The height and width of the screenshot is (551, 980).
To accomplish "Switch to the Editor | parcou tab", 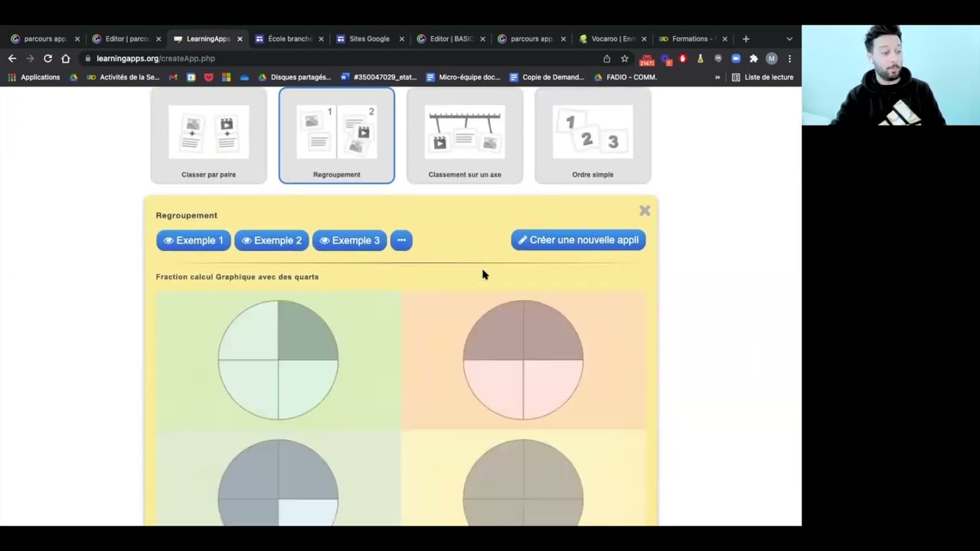I will [126, 38].
